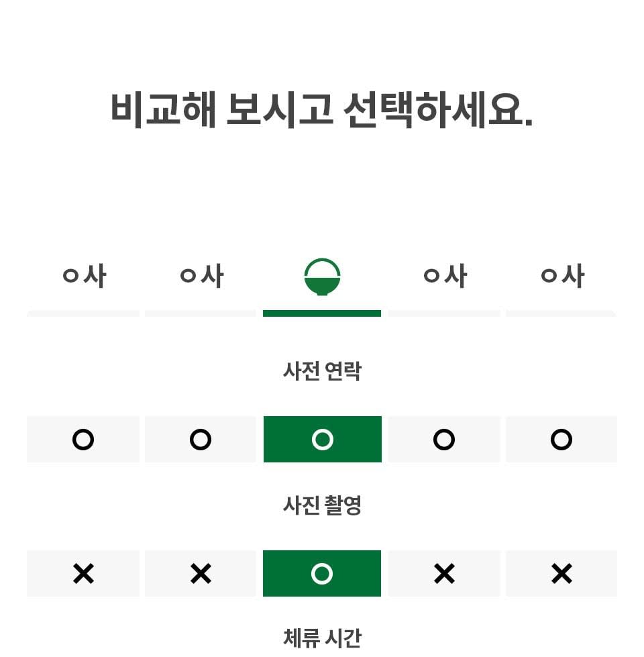Click the green bowl logo icon
644x657 pixels.
[x=322, y=276]
